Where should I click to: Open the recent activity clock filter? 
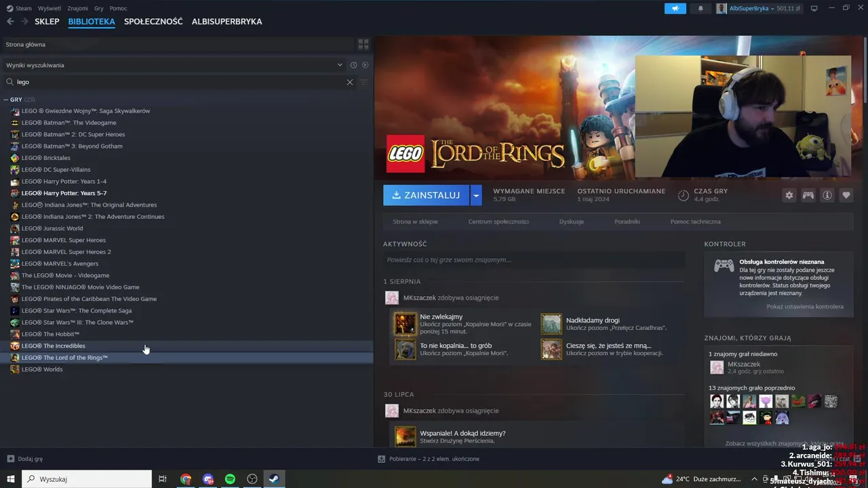(x=353, y=65)
